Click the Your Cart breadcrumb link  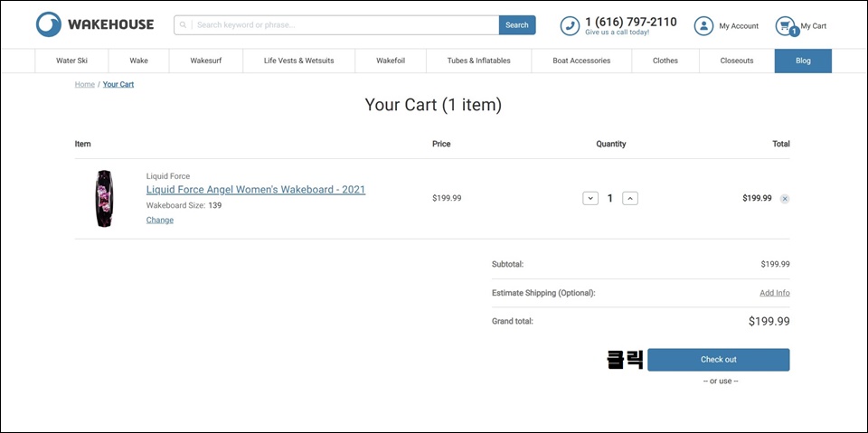[118, 84]
